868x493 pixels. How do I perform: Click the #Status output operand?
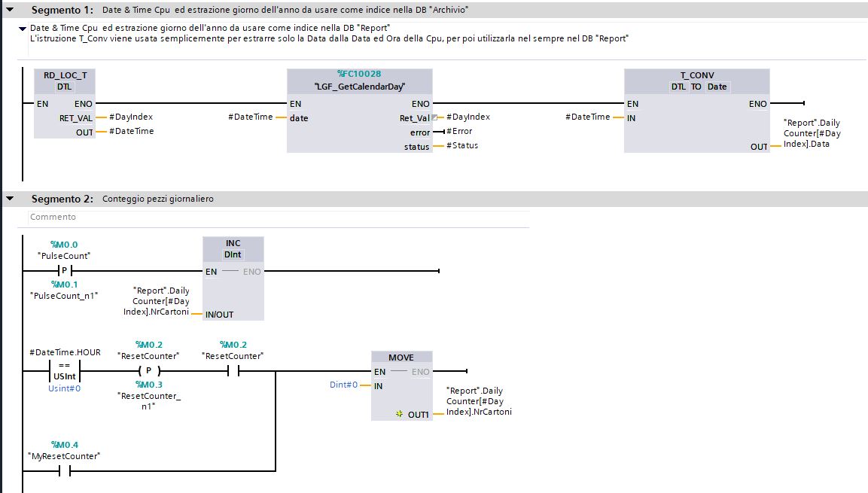461,145
